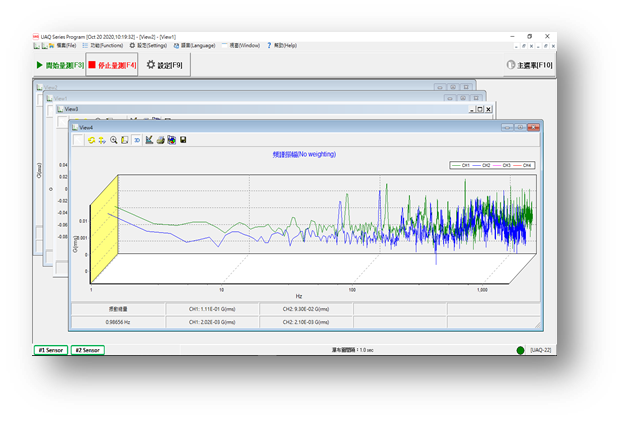This screenshot has height=421, width=622.
Task: Toggle the #1 Sensor indicator
Action: click(x=53, y=350)
